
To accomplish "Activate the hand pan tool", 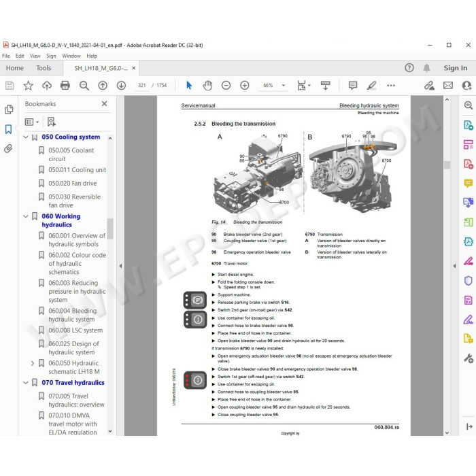I will pos(207,86).
